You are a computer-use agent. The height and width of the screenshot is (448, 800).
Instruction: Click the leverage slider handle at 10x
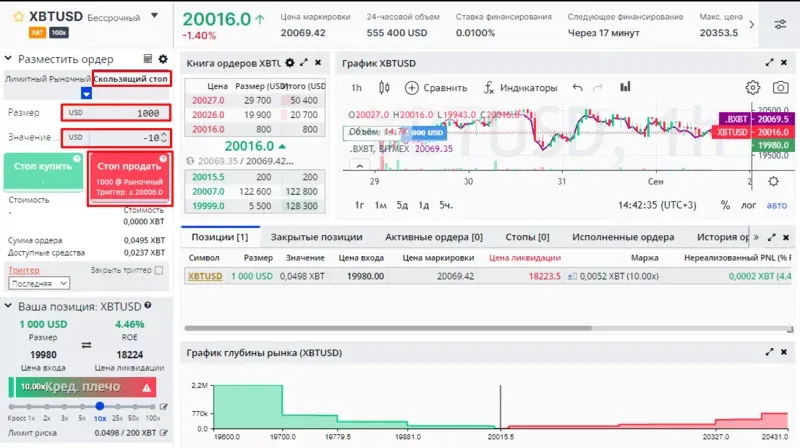coord(100,406)
